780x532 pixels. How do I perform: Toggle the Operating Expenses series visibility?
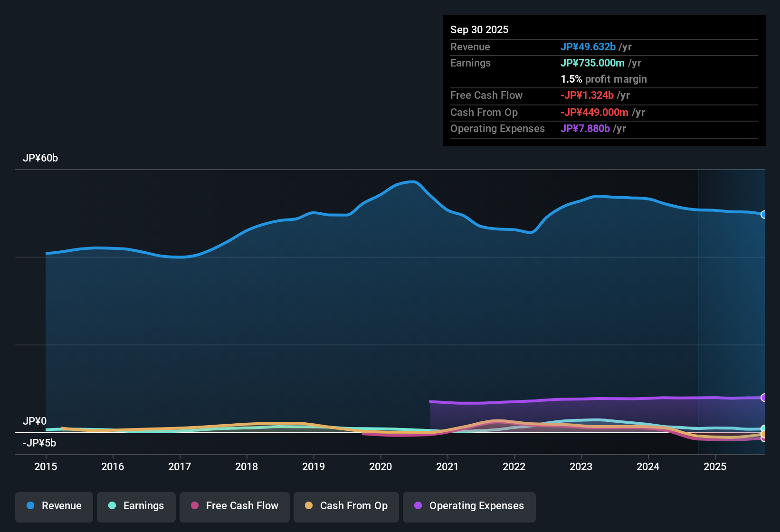(x=469, y=506)
